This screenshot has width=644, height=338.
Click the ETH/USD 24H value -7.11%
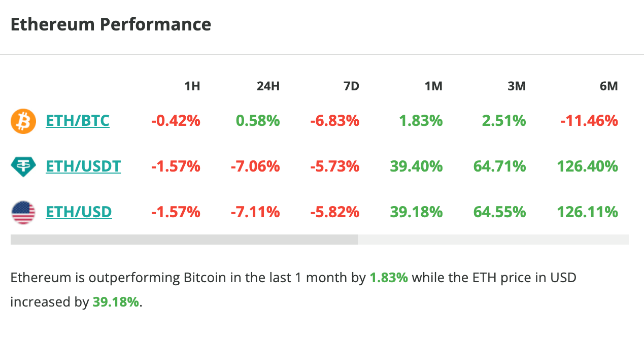pyautogui.click(x=255, y=212)
